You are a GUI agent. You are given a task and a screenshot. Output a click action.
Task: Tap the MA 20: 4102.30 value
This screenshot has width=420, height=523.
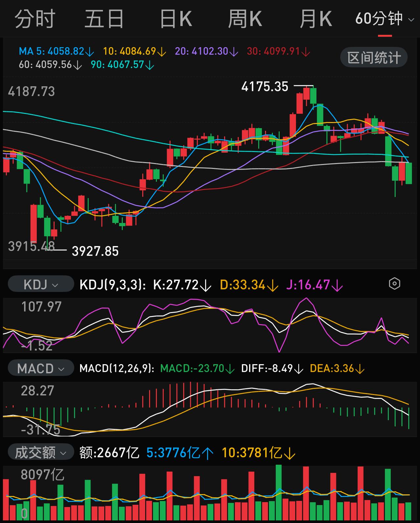207,52
